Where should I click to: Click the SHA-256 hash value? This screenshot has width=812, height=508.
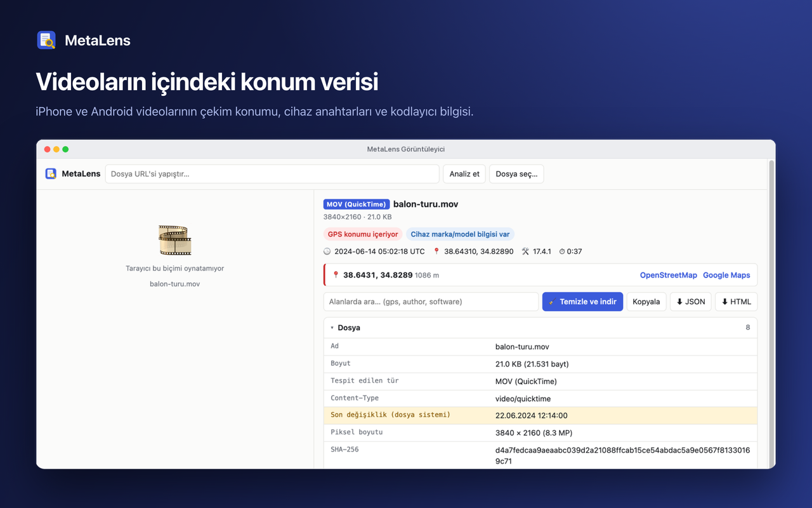point(623,456)
